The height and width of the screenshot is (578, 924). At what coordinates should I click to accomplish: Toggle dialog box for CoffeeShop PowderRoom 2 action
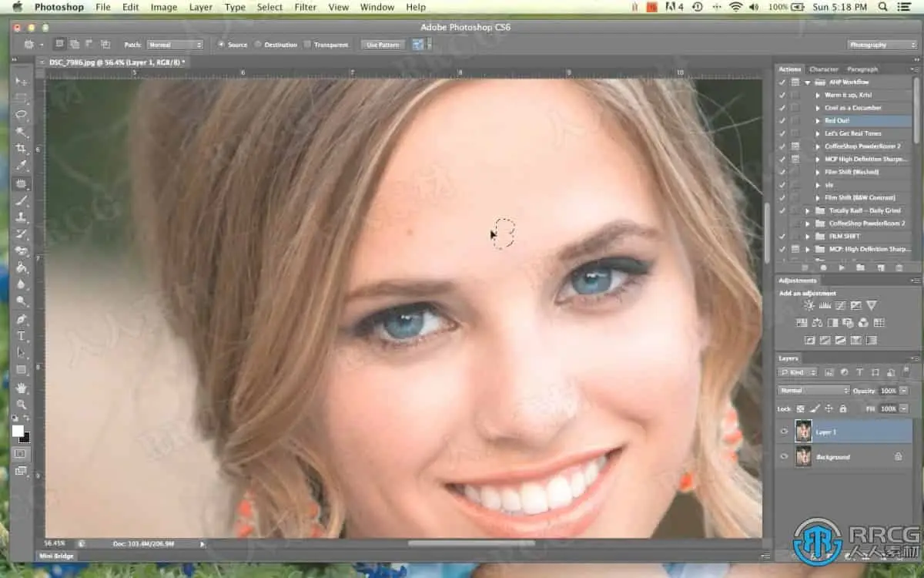tap(795, 146)
